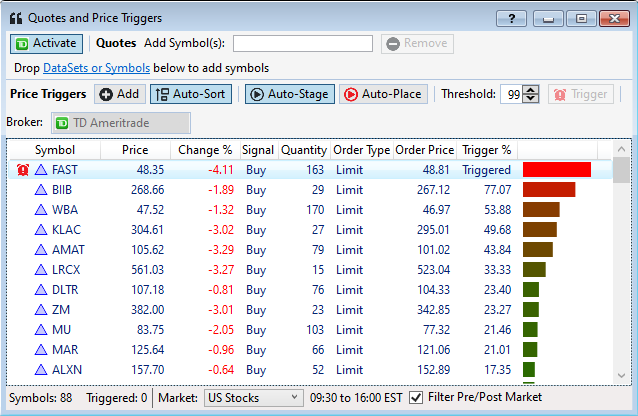The image size is (638, 416).
Task: Click the MAR trigger percent 21.01
Action: click(497, 350)
